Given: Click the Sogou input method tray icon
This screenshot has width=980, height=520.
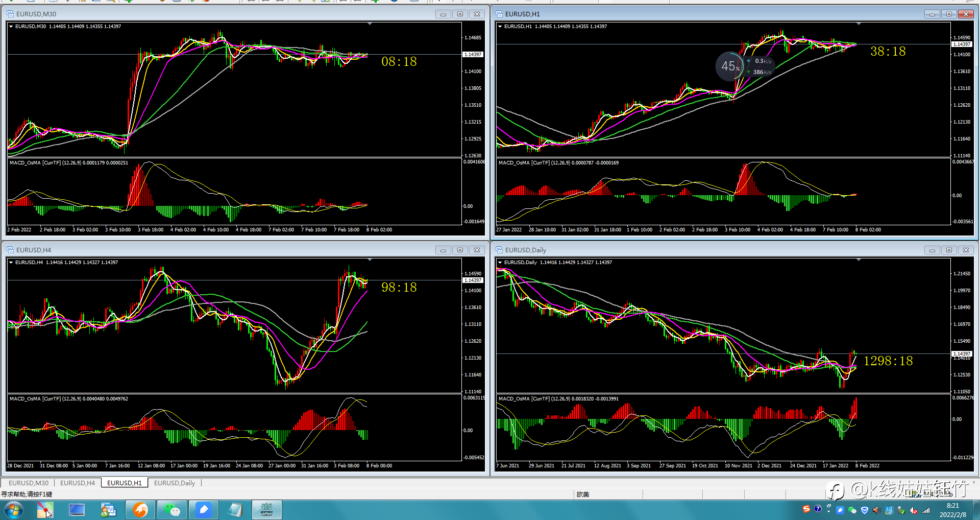Looking at the screenshot, I should tap(806, 509).
